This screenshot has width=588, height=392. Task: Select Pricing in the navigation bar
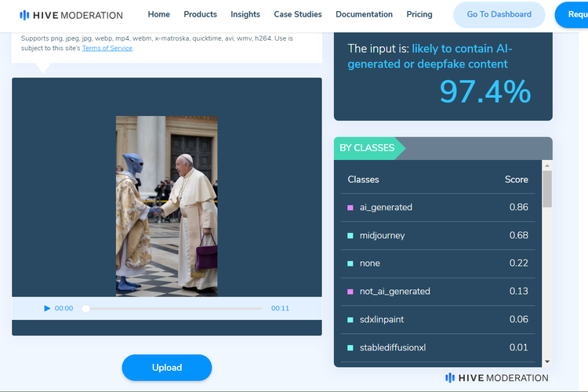(x=419, y=14)
